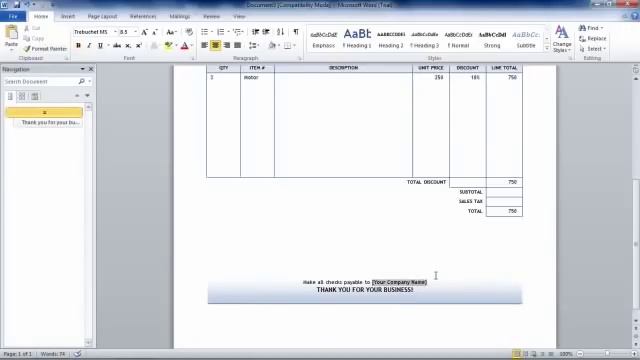Click the Copy command
This screenshot has height=360, width=640.
coord(34,38)
